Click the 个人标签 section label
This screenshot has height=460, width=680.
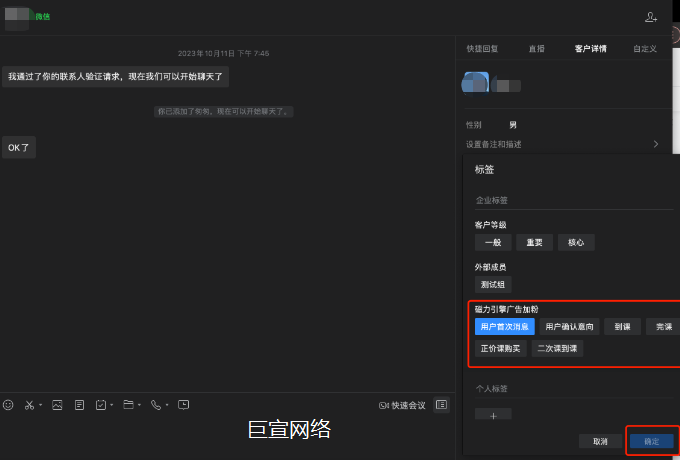click(491, 388)
